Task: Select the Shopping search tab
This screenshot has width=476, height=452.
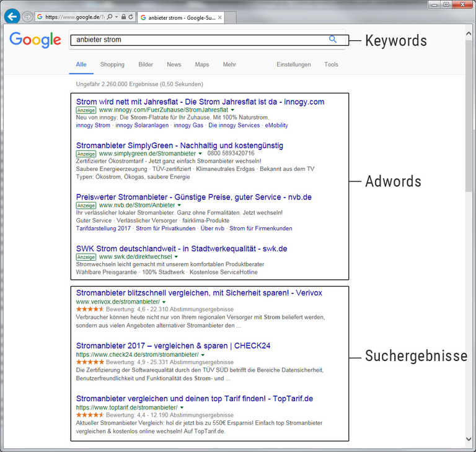Action: click(x=112, y=64)
